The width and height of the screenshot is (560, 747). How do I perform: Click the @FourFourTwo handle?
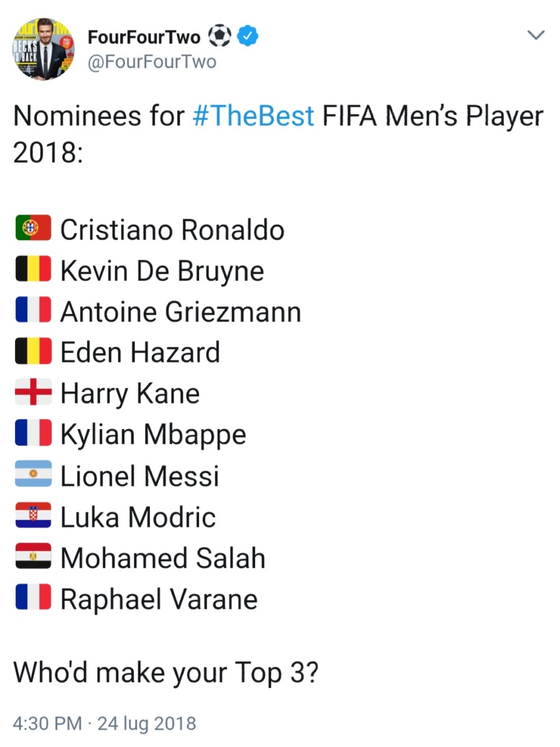pyautogui.click(x=152, y=62)
